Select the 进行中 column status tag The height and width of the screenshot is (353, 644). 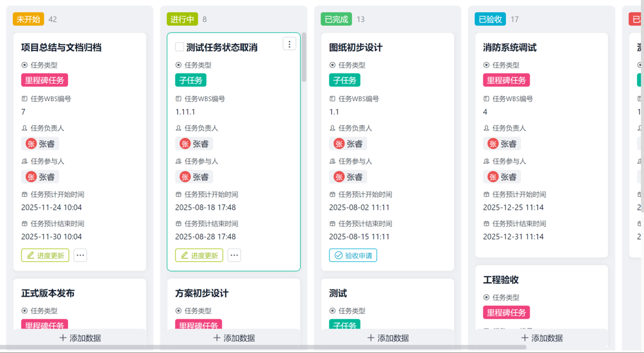pos(182,19)
